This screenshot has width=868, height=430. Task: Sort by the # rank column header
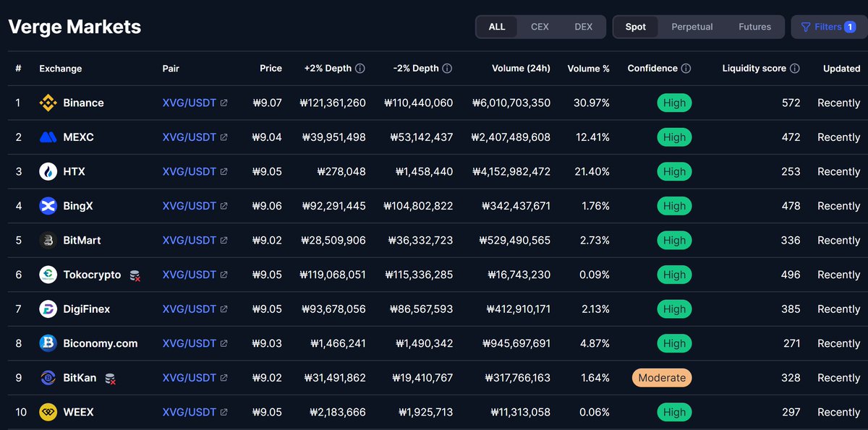[x=18, y=69]
